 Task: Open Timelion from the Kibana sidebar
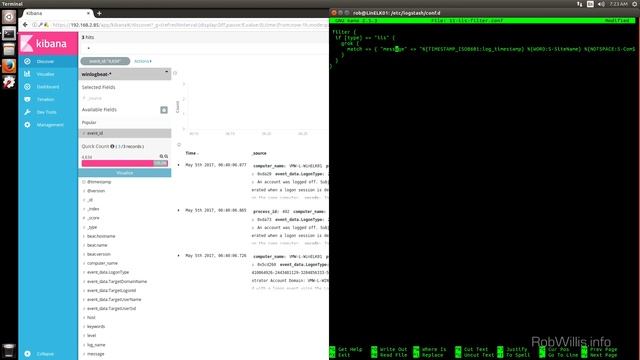(x=48, y=99)
